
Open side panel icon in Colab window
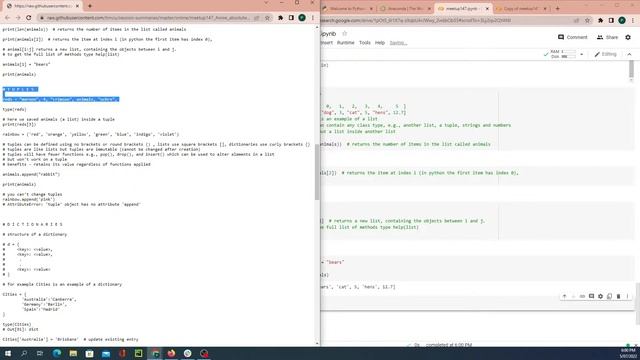pyautogui.click(x=611, y=20)
